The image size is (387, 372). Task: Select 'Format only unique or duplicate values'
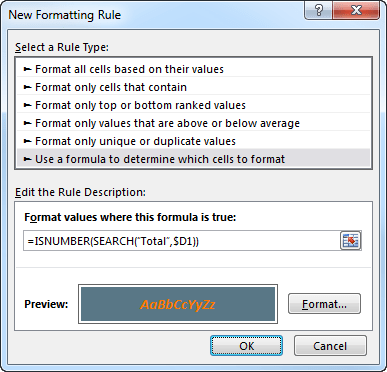[194, 141]
